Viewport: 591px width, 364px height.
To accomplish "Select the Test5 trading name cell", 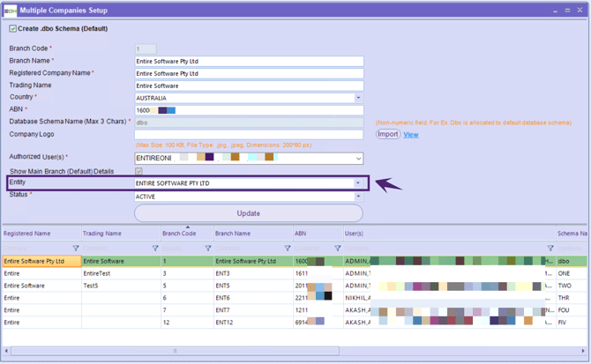I will pos(121,286).
